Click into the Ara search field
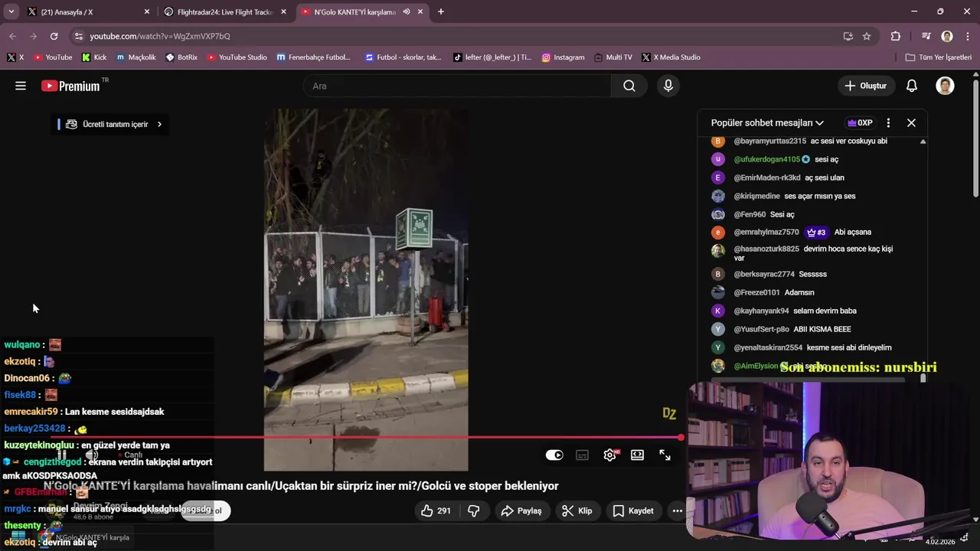Screen dimensions: 980x551 coord(458,86)
